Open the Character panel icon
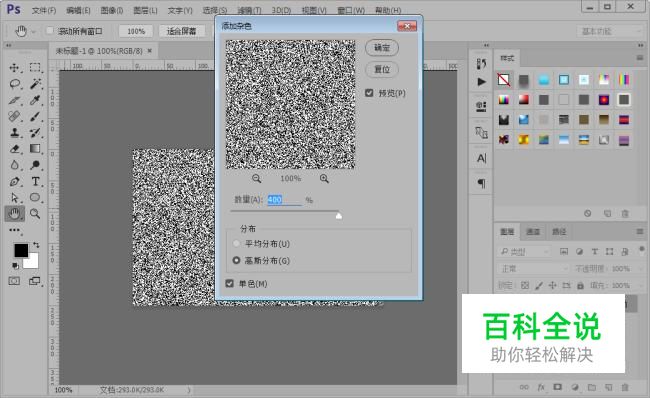 point(481,158)
